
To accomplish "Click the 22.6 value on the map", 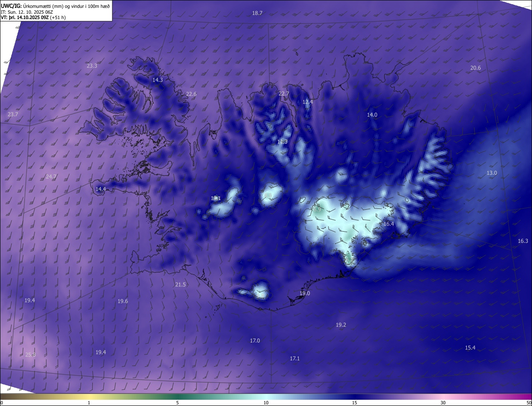I will [x=191, y=94].
